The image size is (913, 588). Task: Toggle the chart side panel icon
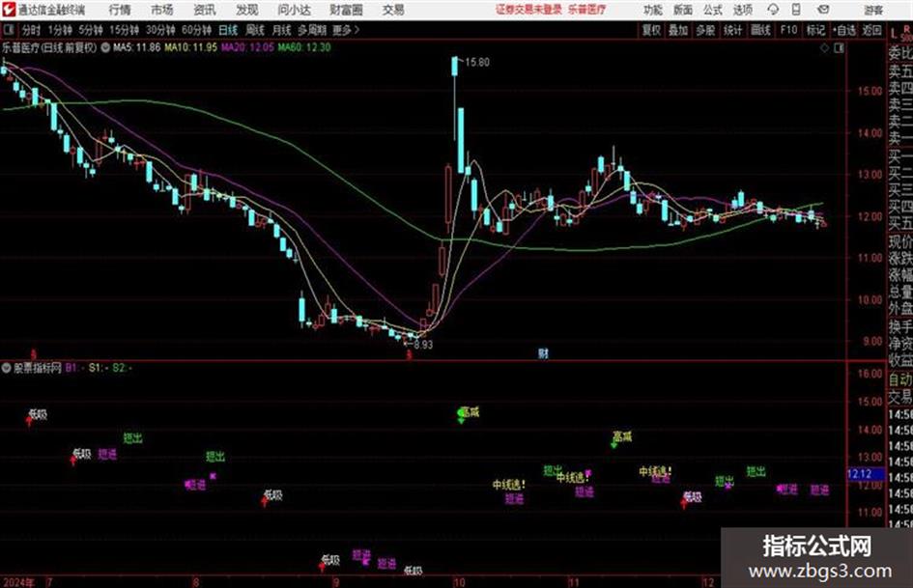click(839, 48)
